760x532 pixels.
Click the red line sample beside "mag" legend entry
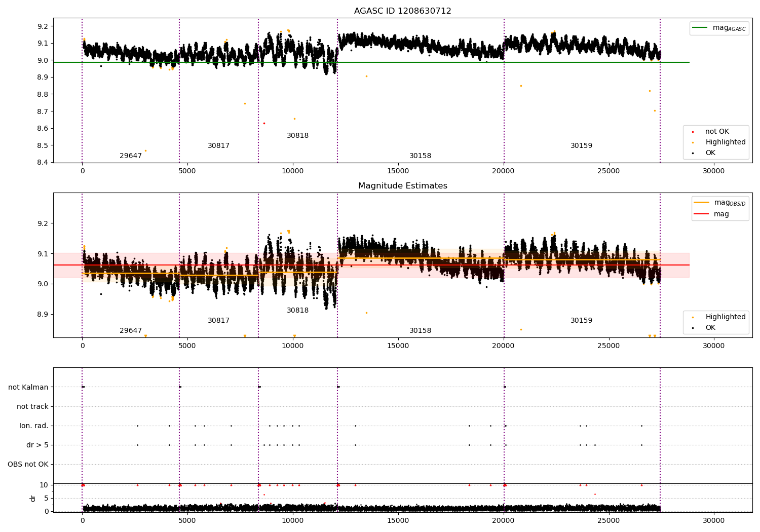tap(702, 214)
